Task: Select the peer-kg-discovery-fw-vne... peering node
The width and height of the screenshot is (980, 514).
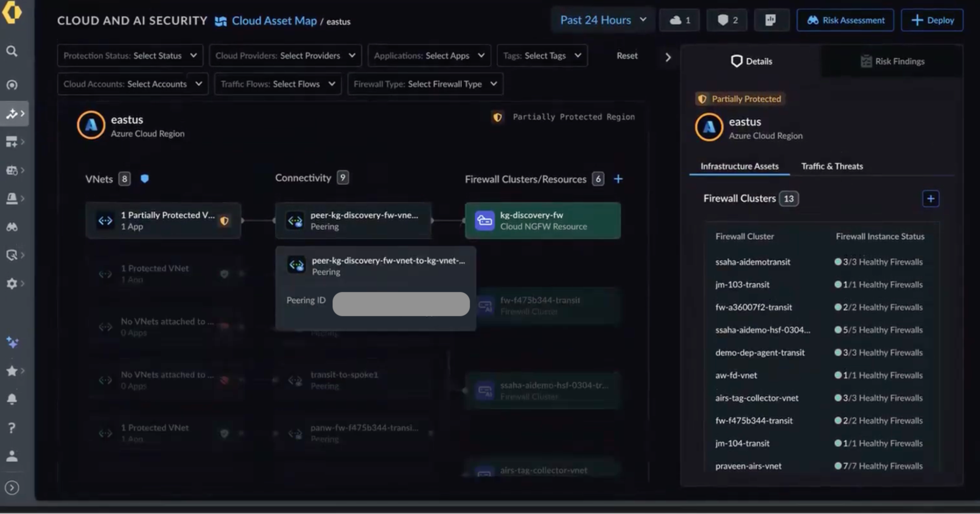Action: coord(353,221)
